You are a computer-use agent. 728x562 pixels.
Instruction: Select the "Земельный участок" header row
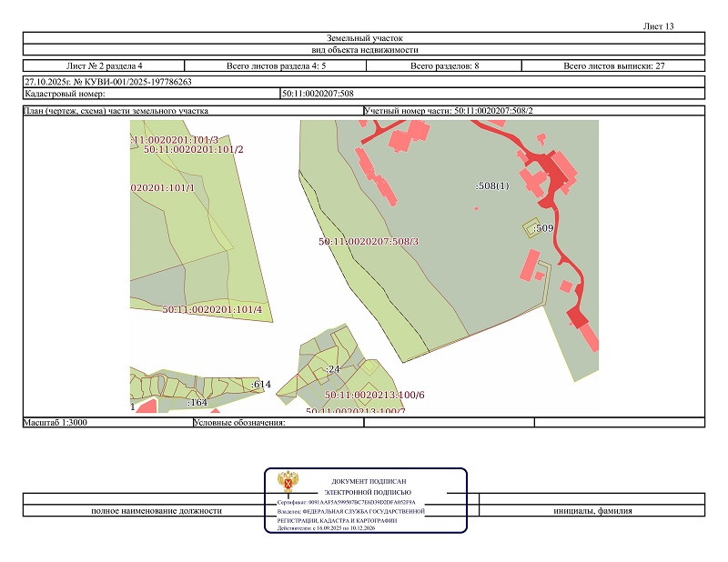point(364,38)
